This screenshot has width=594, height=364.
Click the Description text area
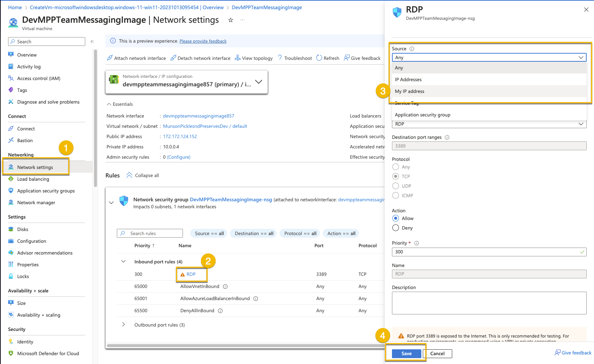pyautogui.click(x=489, y=303)
